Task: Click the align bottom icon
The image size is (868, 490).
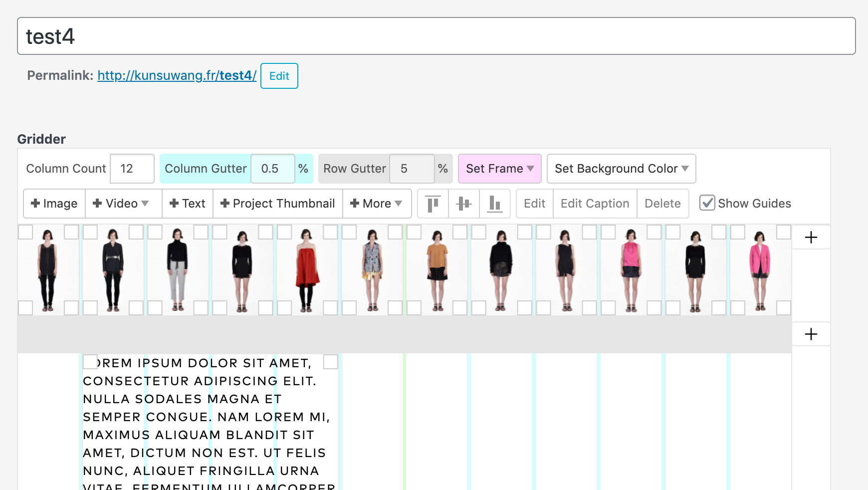Action: click(x=494, y=204)
